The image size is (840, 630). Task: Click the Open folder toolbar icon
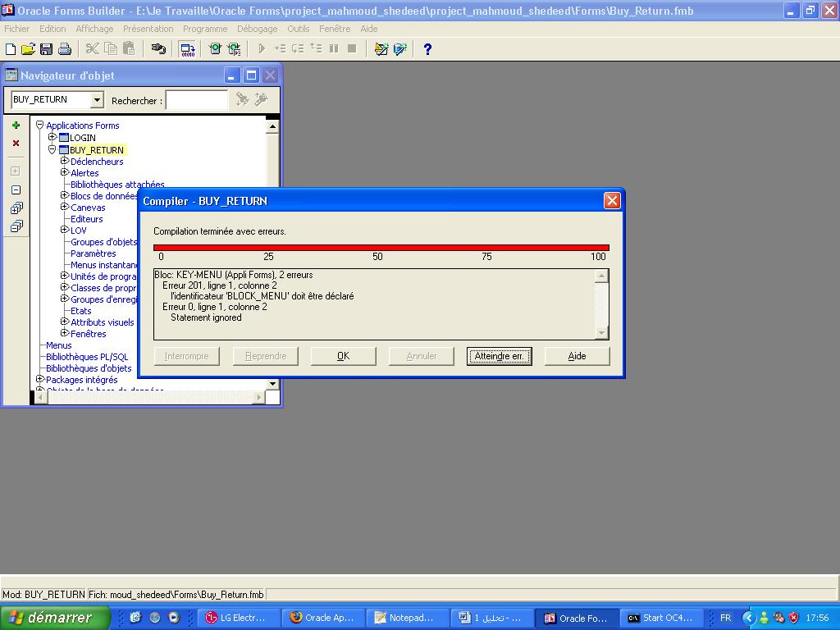click(28, 49)
